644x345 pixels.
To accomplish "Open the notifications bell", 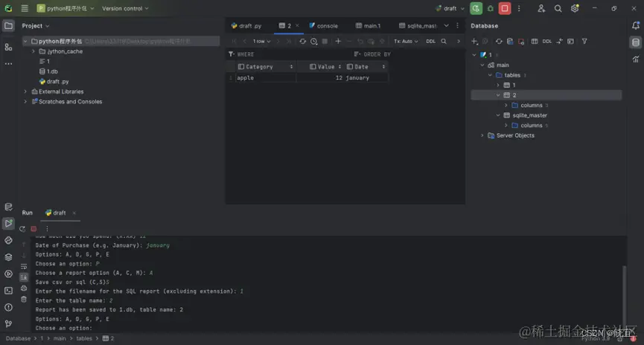I will [x=635, y=25].
